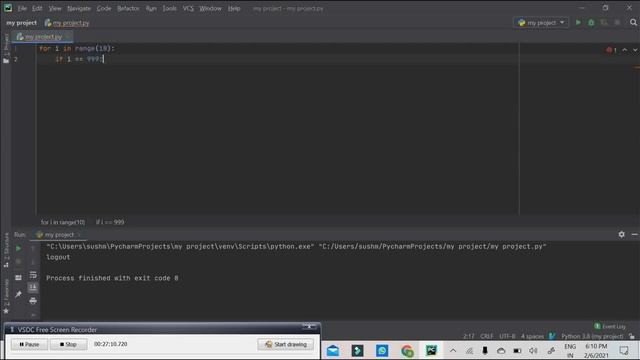The height and width of the screenshot is (360, 640).
Task: Open the Refactor menu
Action: (x=128, y=8)
